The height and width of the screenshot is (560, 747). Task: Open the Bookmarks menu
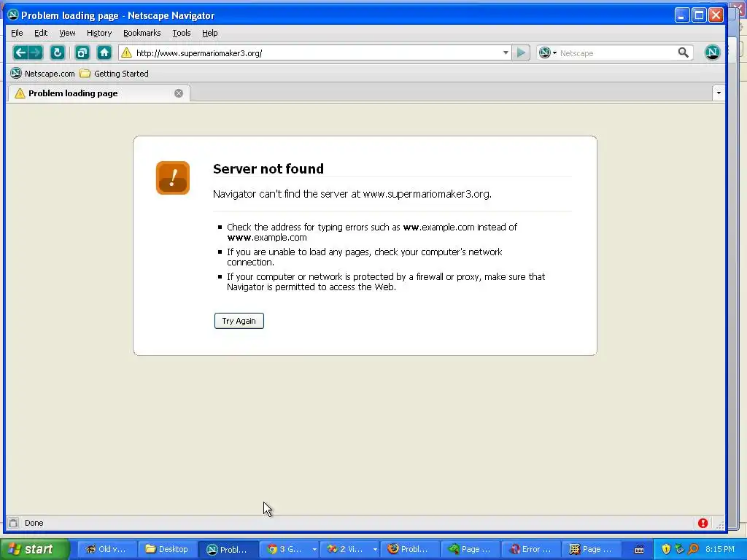tap(142, 33)
